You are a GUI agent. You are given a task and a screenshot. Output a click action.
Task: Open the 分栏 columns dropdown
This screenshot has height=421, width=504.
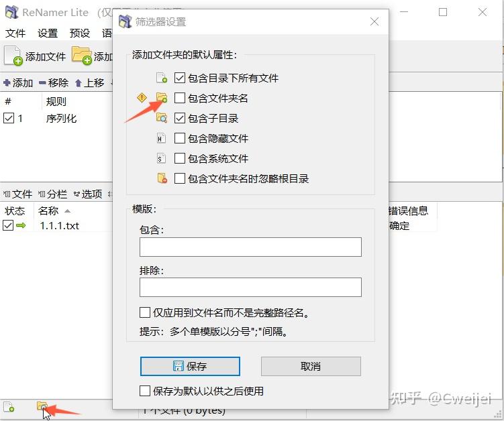pos(53,194)
